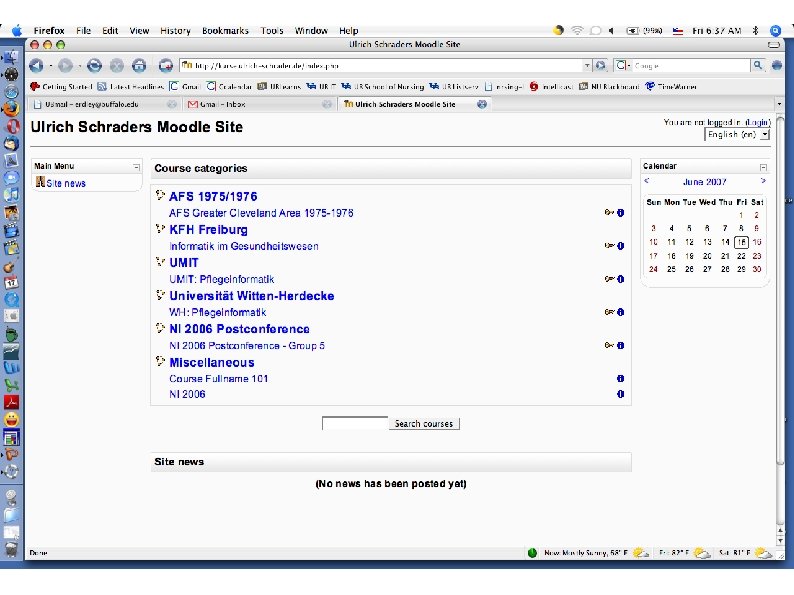794x595 pixels.
Task: Open the list-all-tabs dropdown arrow
Action: (x=779, y=104)
